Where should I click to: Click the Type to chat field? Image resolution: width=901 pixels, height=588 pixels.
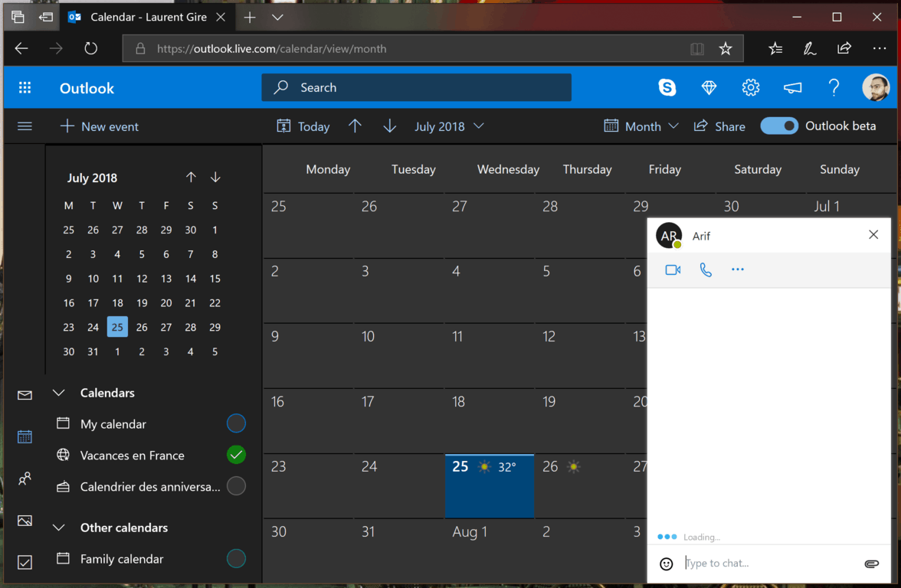(x=770, y=563)
